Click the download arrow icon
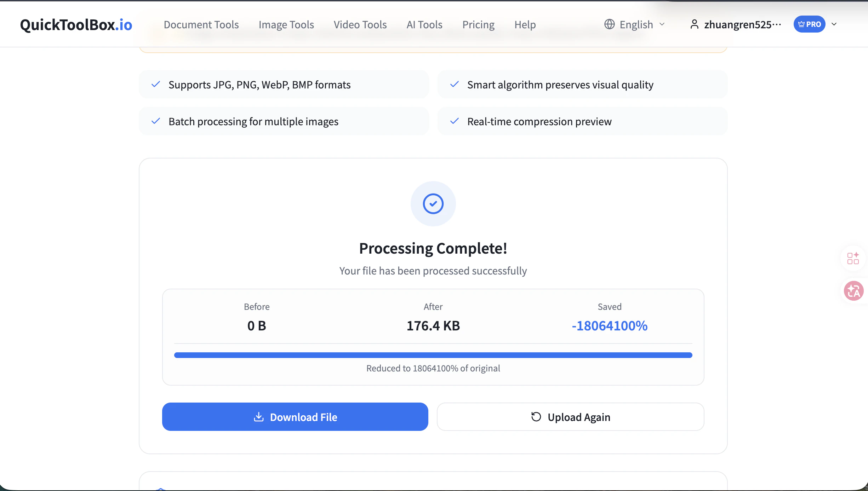Screen dimensions: 868x491 point(259,417)
